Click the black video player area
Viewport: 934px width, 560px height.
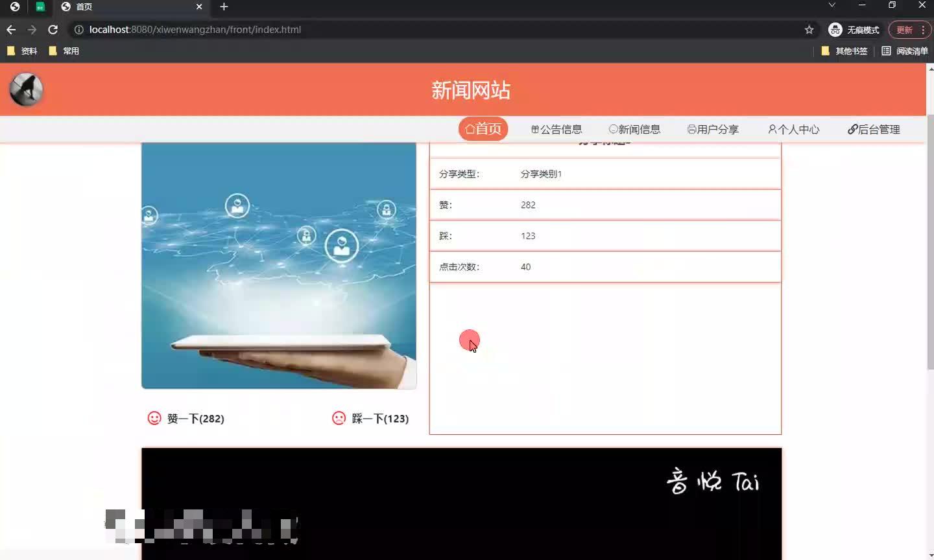[461, 504]
